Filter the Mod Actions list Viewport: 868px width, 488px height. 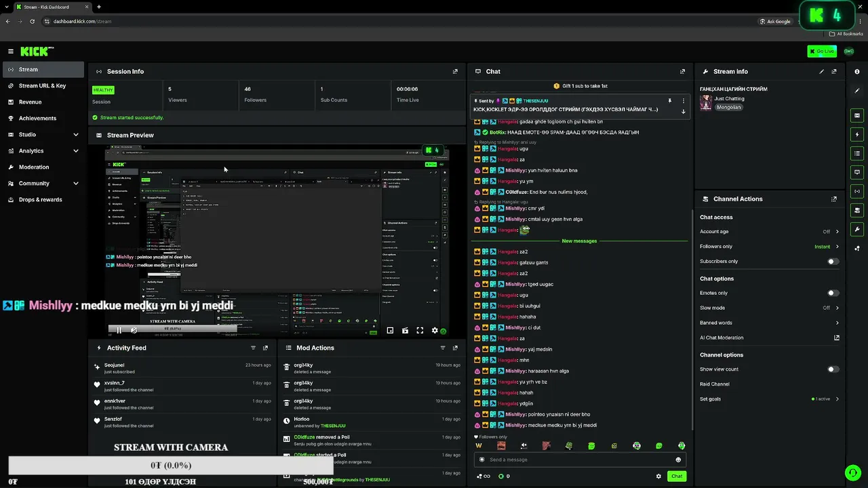[x=443, y=348]
